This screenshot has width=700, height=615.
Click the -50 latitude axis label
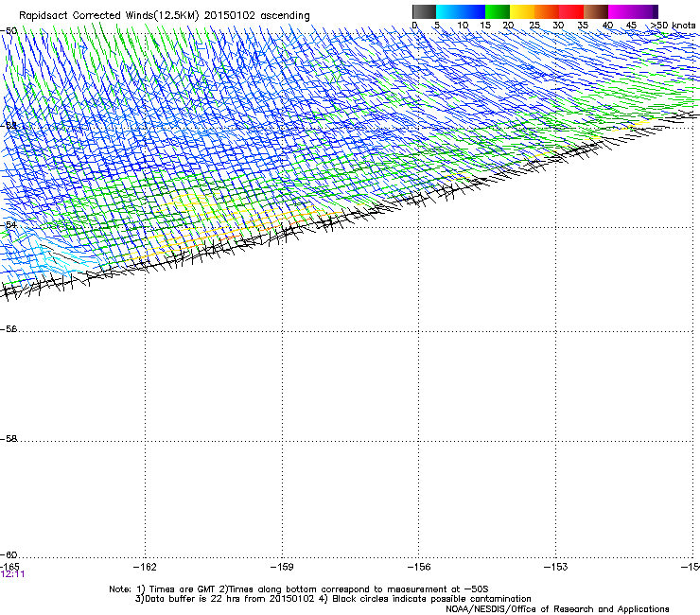pos(9,31)
